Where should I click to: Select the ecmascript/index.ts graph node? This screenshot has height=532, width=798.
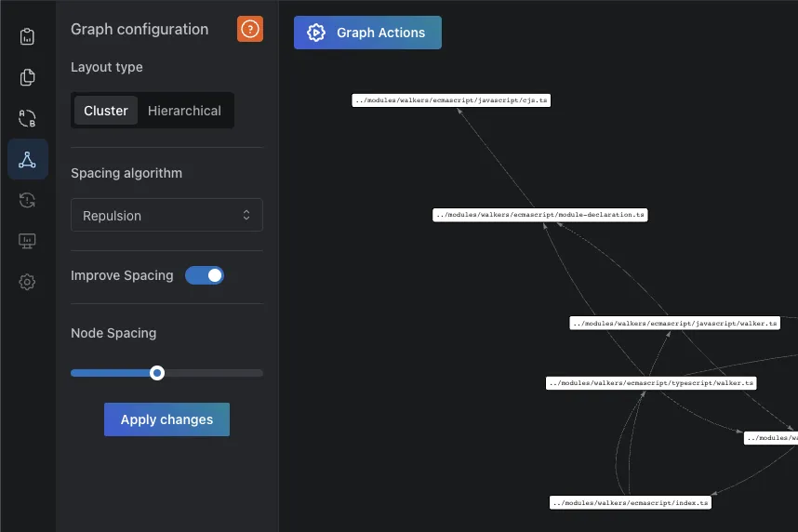click(x=630, y=502)
